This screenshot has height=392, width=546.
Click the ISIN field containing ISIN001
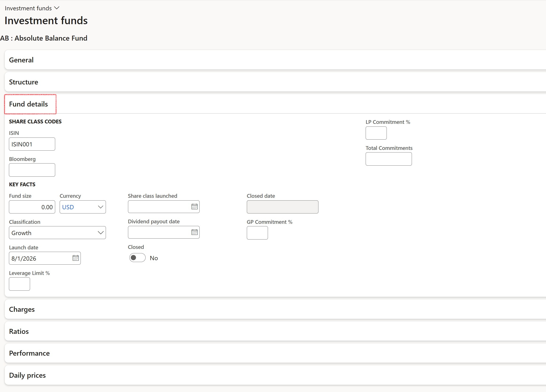tap(32, 144)
